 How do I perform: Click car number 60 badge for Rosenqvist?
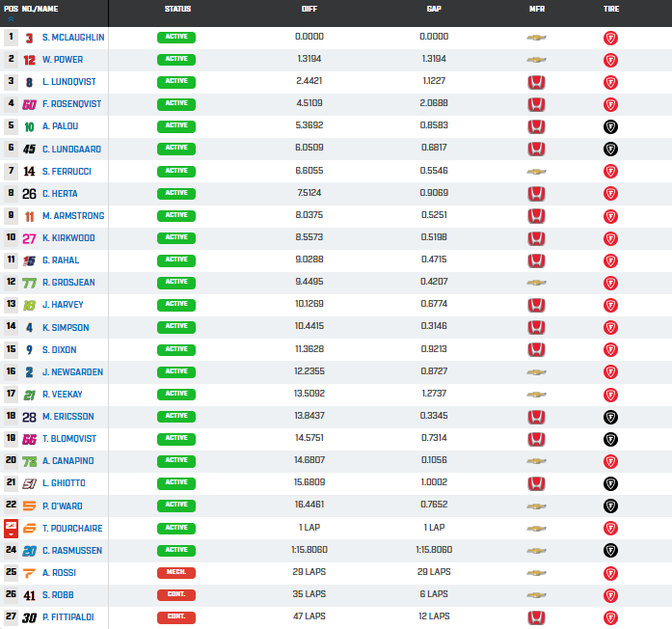coord(29,104)
